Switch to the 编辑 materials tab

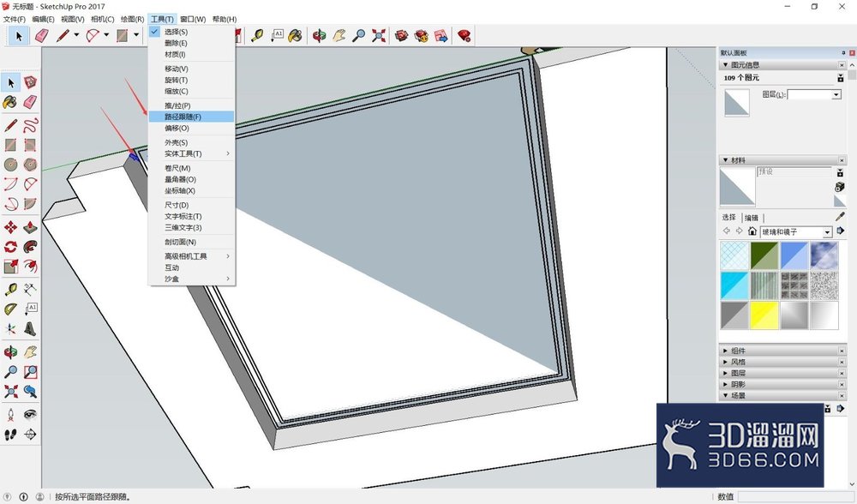[x=752, y=218]
